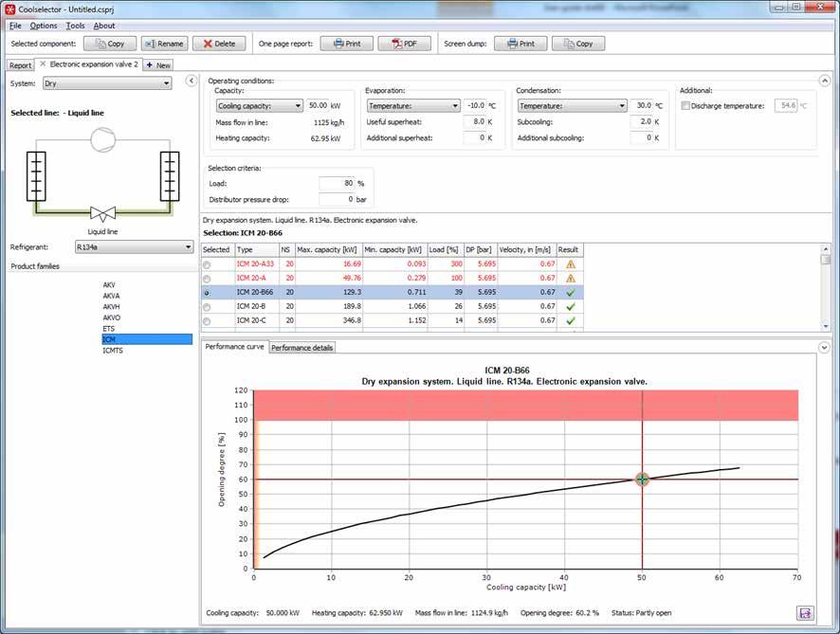This screenshot has width=840, height=634.
Task: Click the warning icon in ICM 20-A row
Action: pyautogui.click(x=571, y=278)
